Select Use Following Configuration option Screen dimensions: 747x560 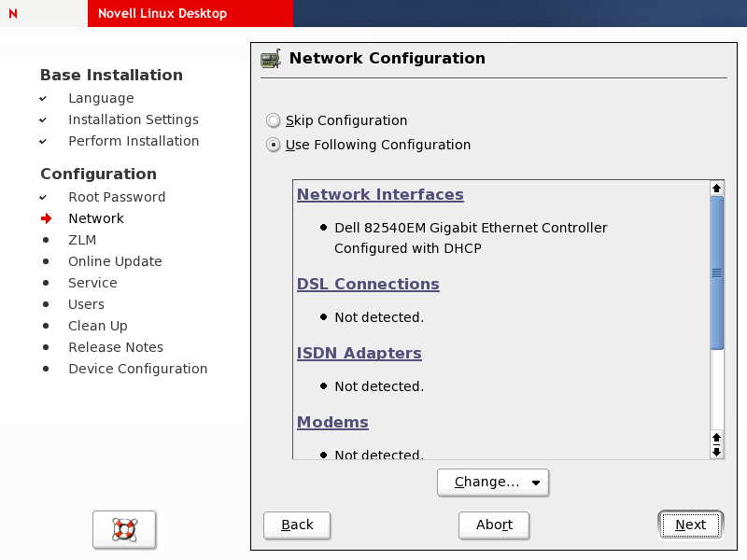pos(273,145)
